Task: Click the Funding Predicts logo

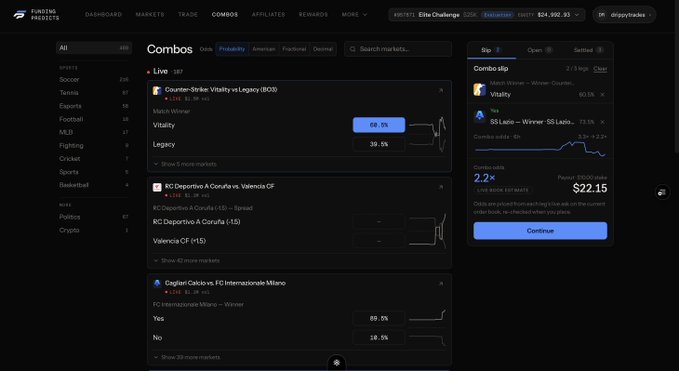Action: point(36,15)
